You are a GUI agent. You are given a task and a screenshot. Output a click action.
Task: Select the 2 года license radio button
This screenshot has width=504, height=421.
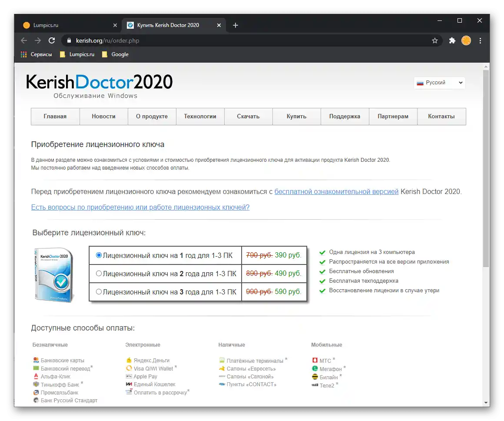pyautogui.click(x=99, y=273)
